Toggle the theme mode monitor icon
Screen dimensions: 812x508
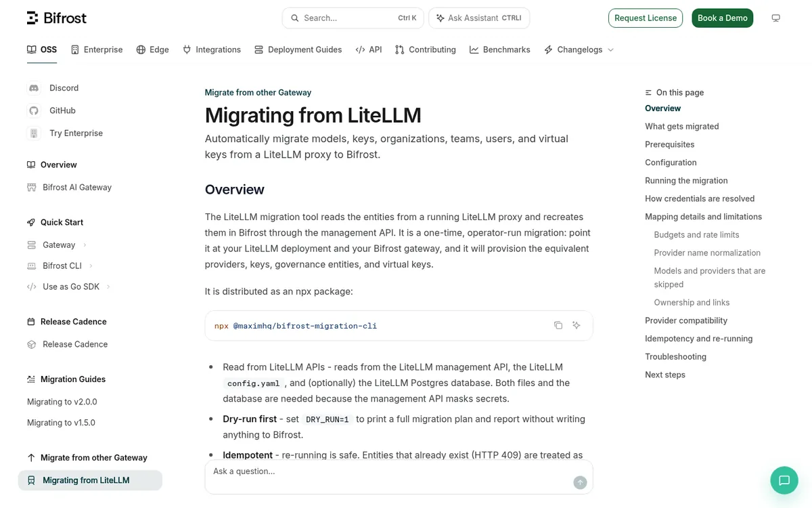tap(776, 18)
